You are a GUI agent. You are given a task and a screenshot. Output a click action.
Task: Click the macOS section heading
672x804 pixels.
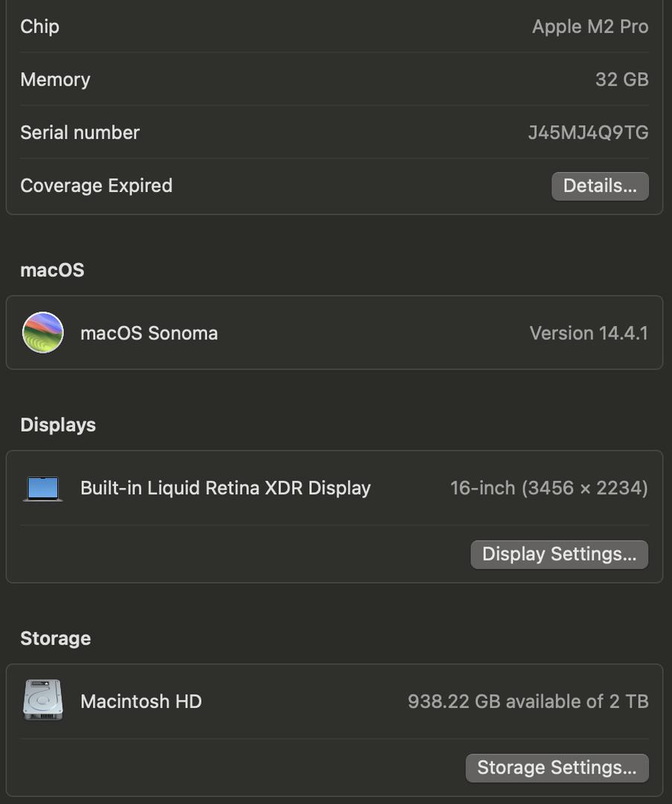coord(52,270)
